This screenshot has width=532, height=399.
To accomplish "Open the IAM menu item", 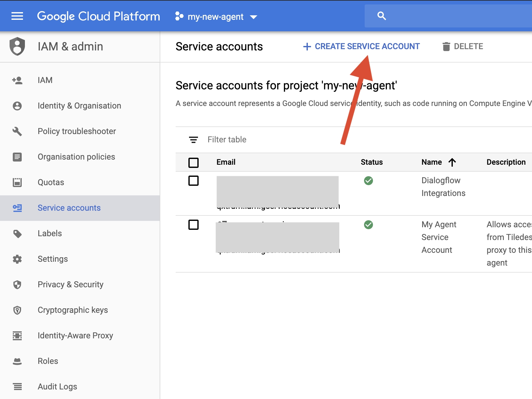I will 45,80.
